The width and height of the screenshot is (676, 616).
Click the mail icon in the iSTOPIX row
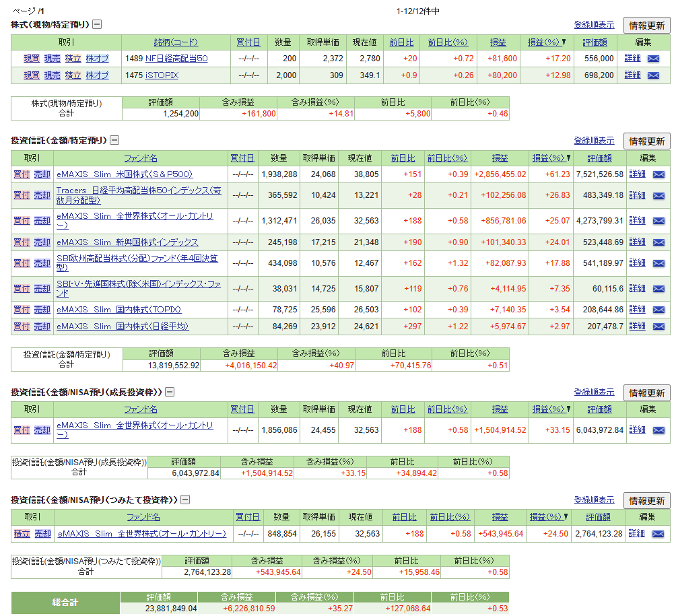pyautogui.click(x=653, y=75)
